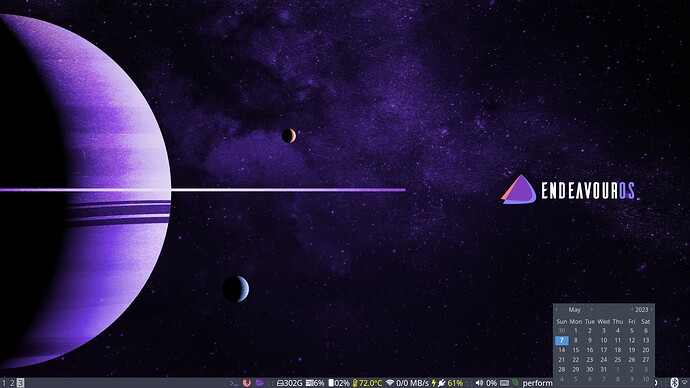
Task: Choose date 23 in the calendar
Action: [x=590, y=359]
